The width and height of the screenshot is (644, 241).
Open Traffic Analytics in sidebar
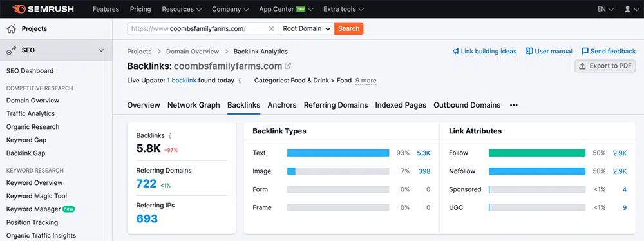(x=30, y=113)
